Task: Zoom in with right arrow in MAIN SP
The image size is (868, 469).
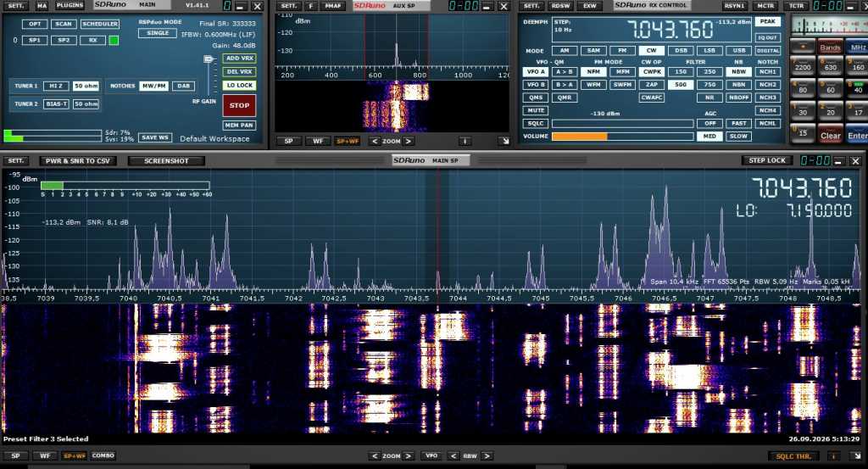Action: point(409,456)
